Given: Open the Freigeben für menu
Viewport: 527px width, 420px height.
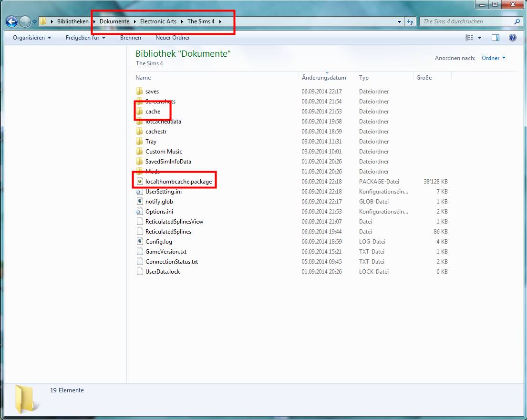Looking at the screenshot, I should pyautogui.click(x=85, y=38).
